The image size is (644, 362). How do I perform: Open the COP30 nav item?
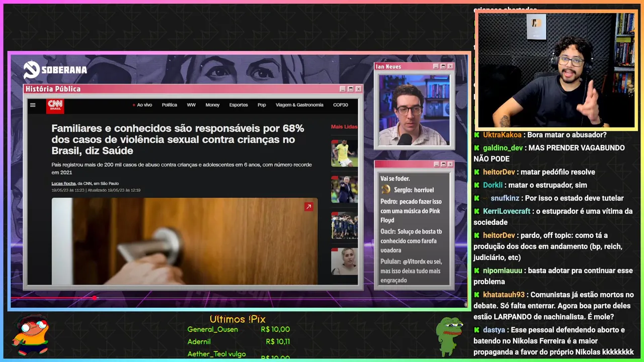pyautogui.click(x=341, y=105)
